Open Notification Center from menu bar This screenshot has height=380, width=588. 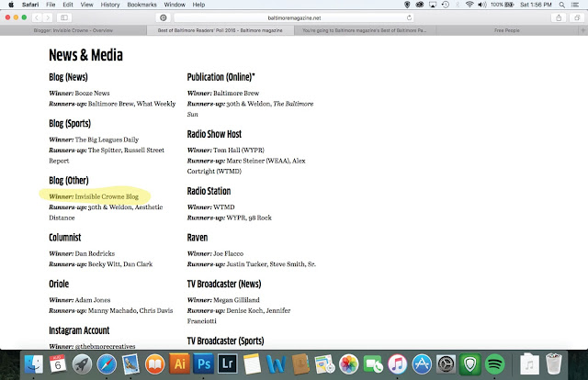click(575, 5)
